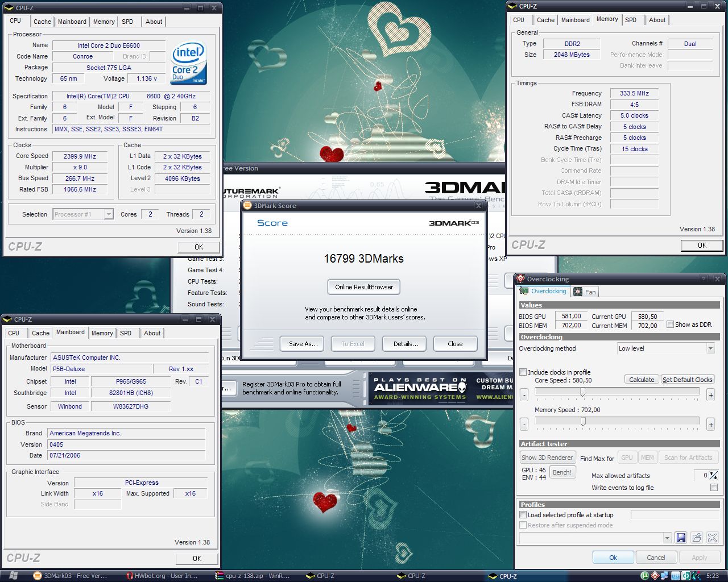
Task: Enable Write events to log file
Action: coord(714,488)
